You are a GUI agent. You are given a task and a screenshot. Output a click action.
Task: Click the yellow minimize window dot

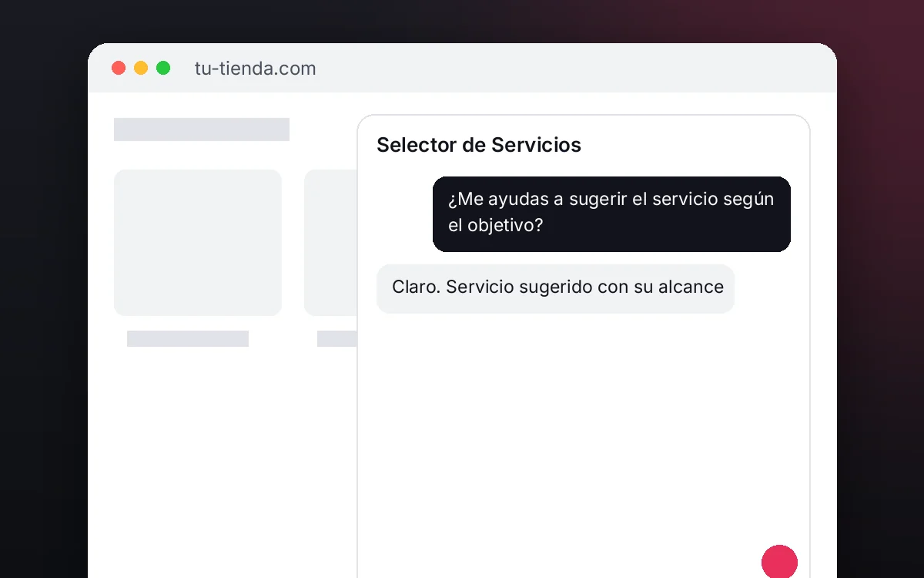[141, 68]
